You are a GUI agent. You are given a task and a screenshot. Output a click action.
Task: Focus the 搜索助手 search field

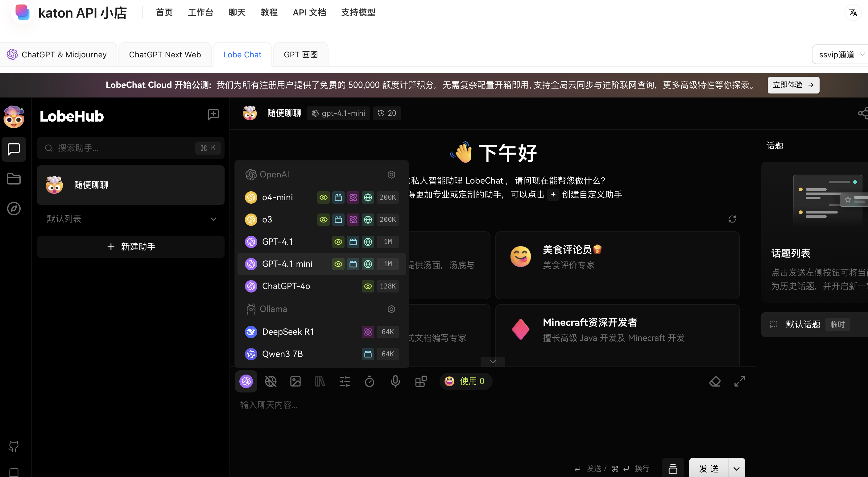pos(131,148)
